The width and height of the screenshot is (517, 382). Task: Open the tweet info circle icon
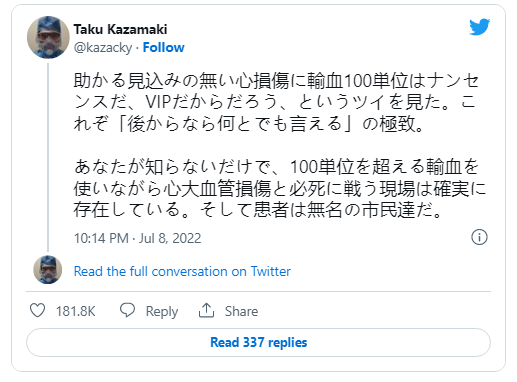pos(479,237)
